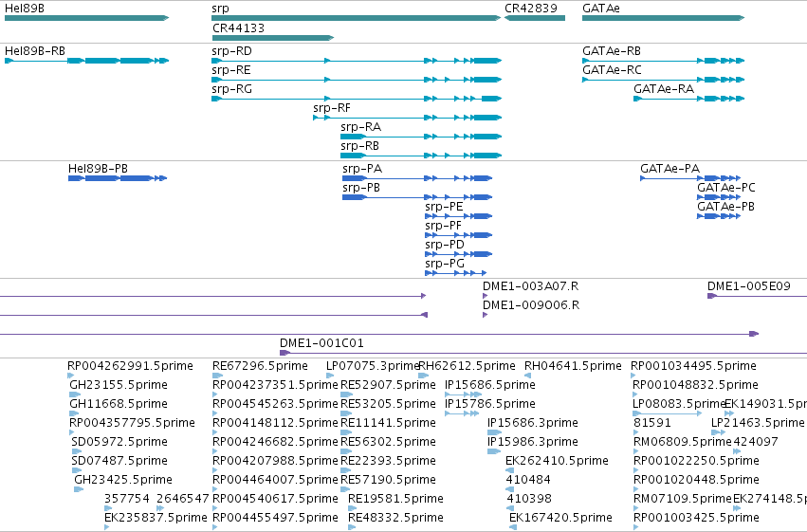Image resolution: width=807 pixels, height=532 pixels.
Task: Click the srp-PA protein feature
Action: (x=417, y=178)
